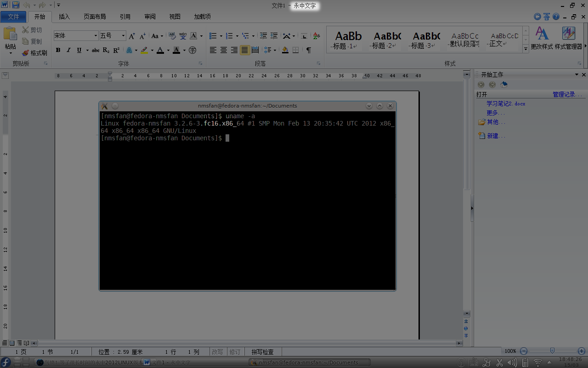The width and height of the screenshot is (588, 368).
Task: Sort paragraph text A-Z
Action: [x=316, y=36]
